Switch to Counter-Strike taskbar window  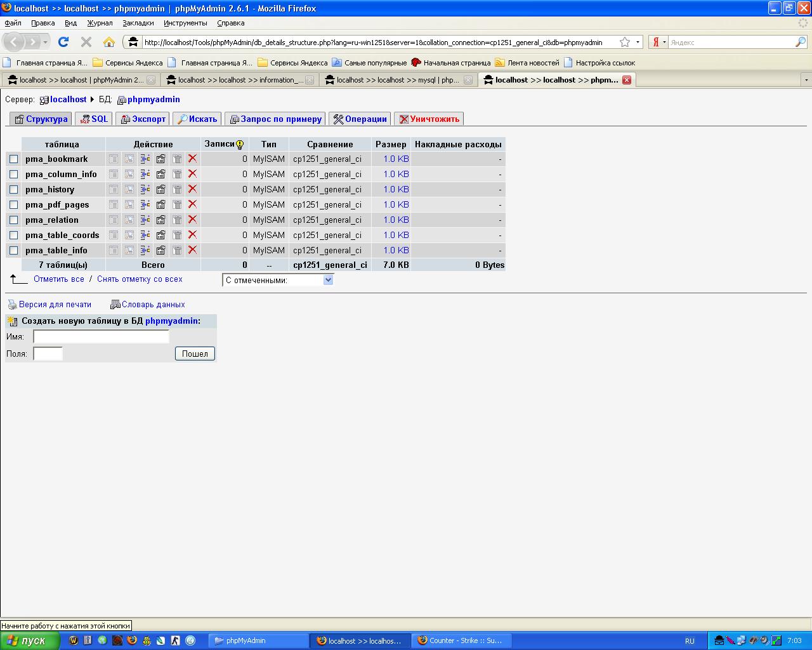click(461, 640)
